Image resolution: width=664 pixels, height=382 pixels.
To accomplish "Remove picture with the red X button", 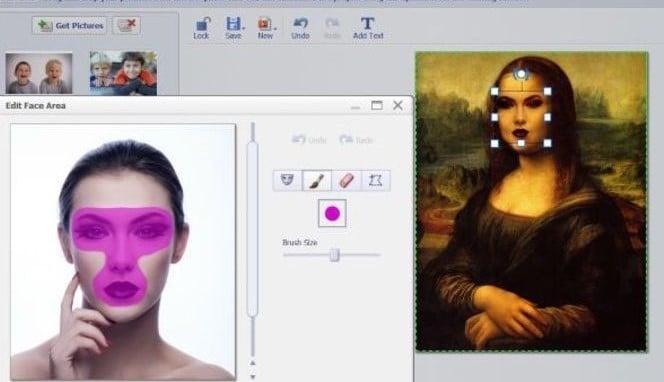I will pos(127,25).
